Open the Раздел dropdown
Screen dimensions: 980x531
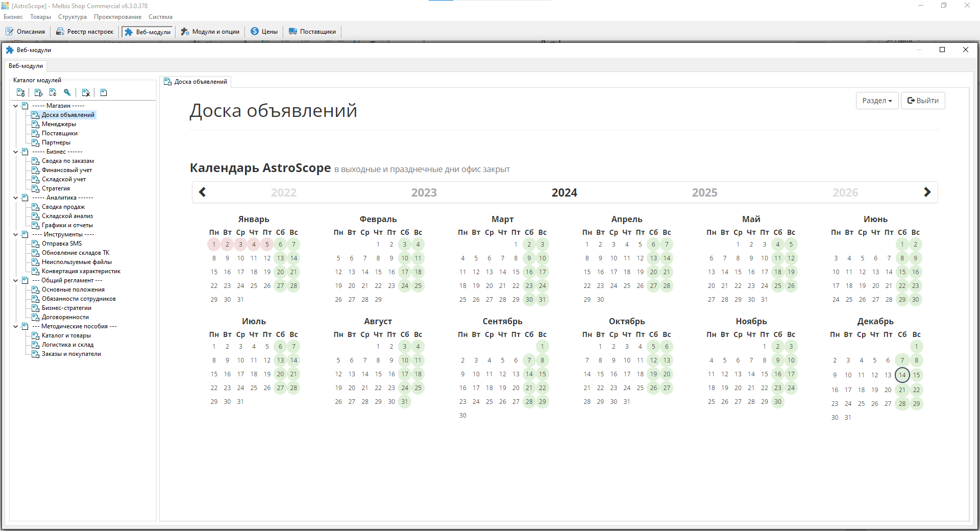tap(877, 101)
